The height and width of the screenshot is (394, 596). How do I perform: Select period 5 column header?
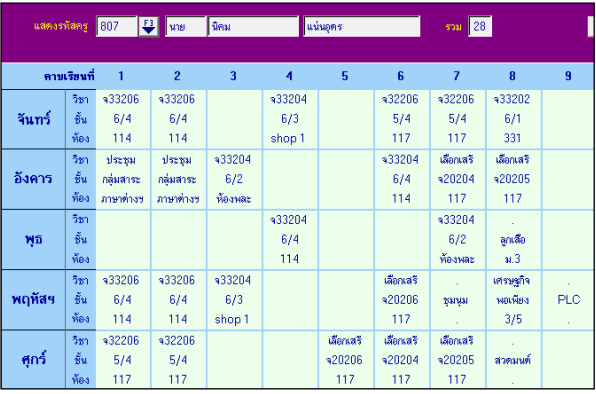(344, 76)
